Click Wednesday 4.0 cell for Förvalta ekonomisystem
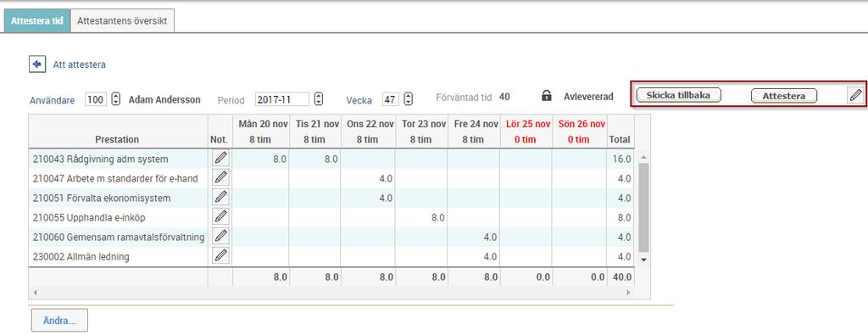The height and width of the screenshot is (335, 868). coord(368,198)
